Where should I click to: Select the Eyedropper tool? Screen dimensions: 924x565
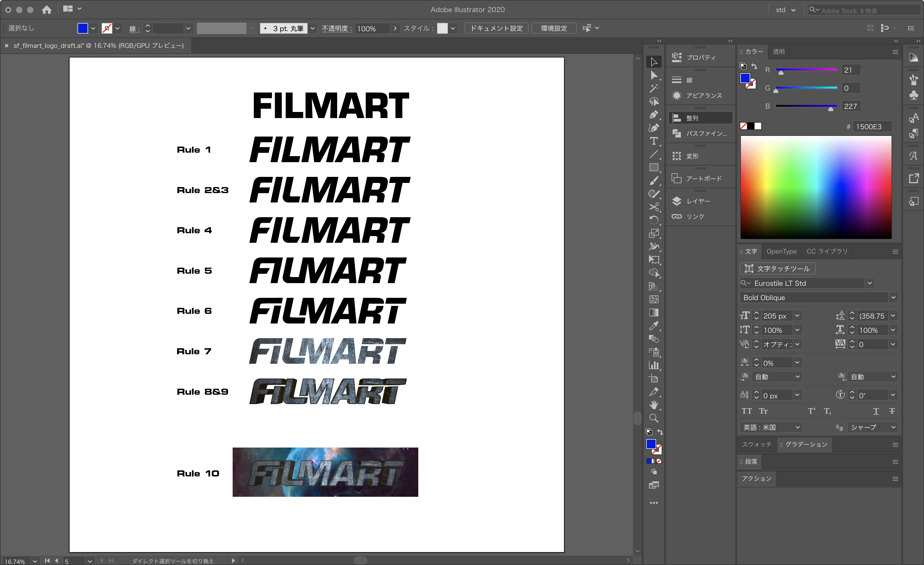pos(654,326)
